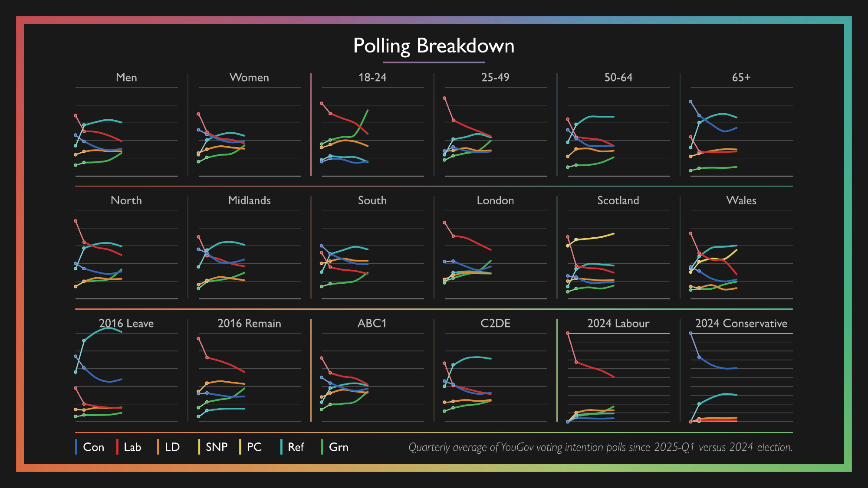This screenshot has width=868, height=488.
Task: Select the 2016 Leave chart title
Action: tap(126, 323)
